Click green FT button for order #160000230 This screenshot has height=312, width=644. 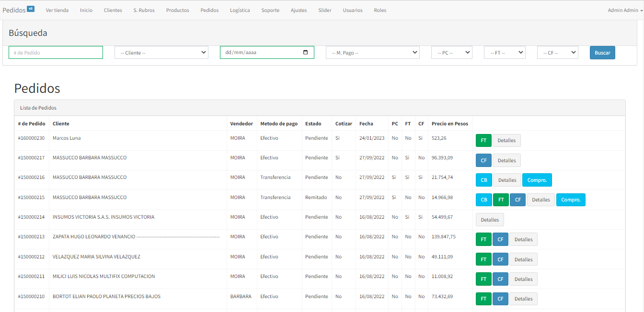(x=483, y=141)
